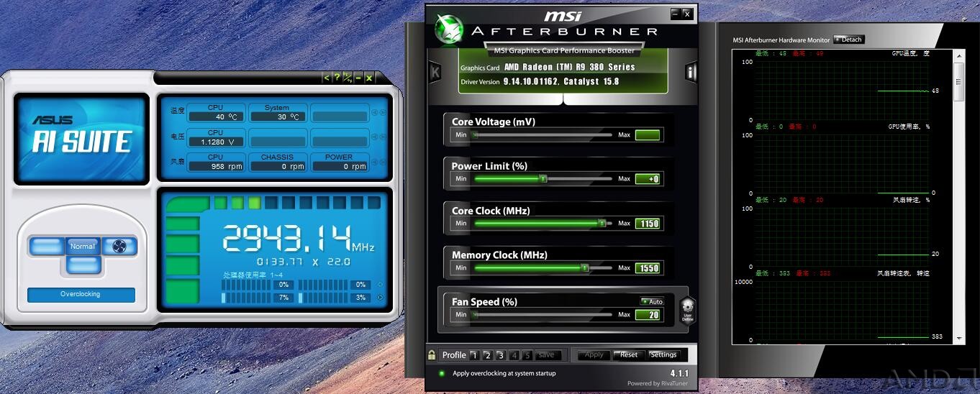Click Afterburner version 4.1.1 label
This screenshot has width=980, height=394.
click(x=679, y=374)
